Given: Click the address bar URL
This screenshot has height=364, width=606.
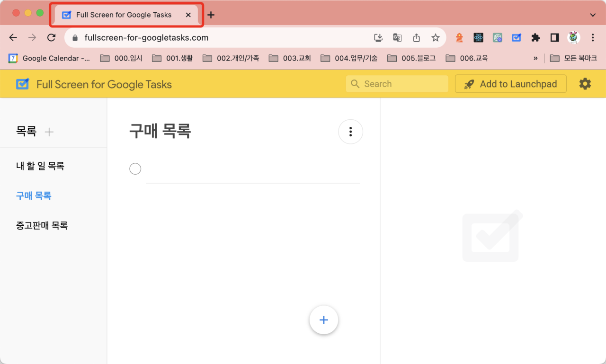Looking at the screenshot, I should (x=146, y=38).
